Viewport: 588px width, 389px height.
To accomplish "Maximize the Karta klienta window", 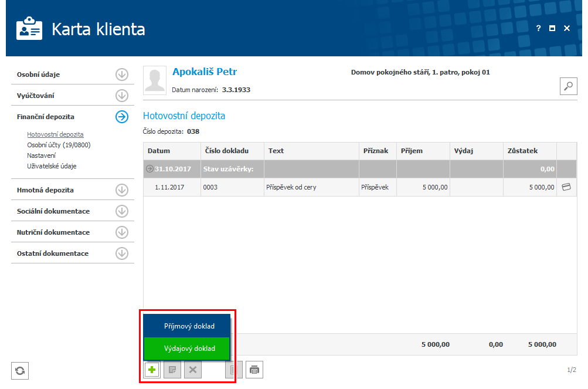I will pyautogui.click(x=552, y=28).
